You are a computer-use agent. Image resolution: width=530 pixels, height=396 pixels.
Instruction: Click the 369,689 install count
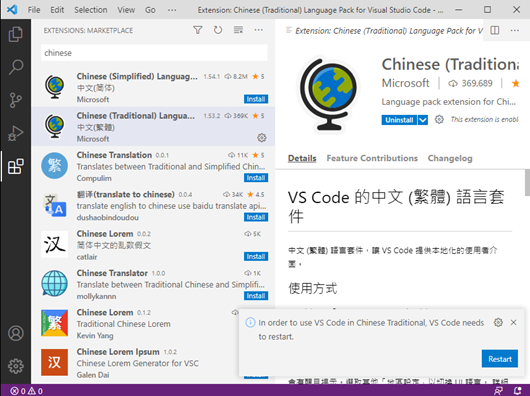(470, 83)
